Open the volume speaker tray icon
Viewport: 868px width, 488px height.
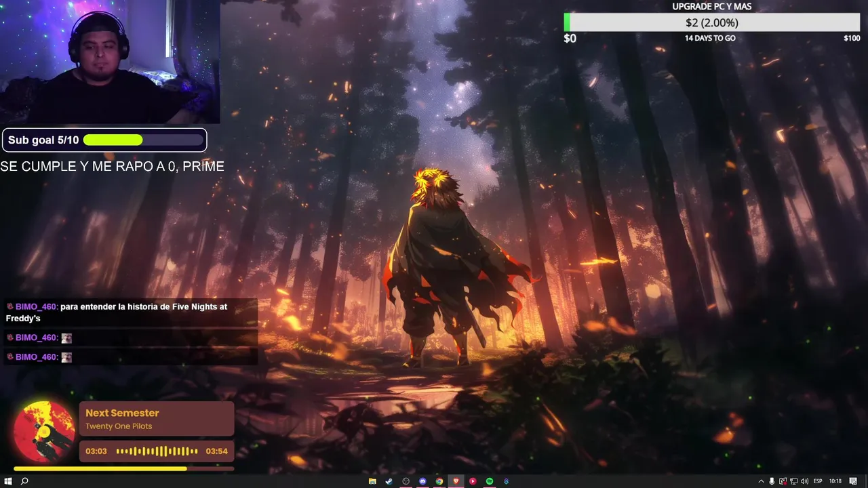click(804, 481)
